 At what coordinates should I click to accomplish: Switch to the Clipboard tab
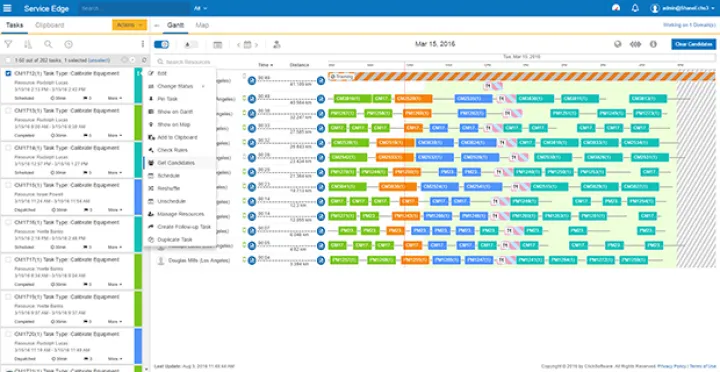pos(50,25)
